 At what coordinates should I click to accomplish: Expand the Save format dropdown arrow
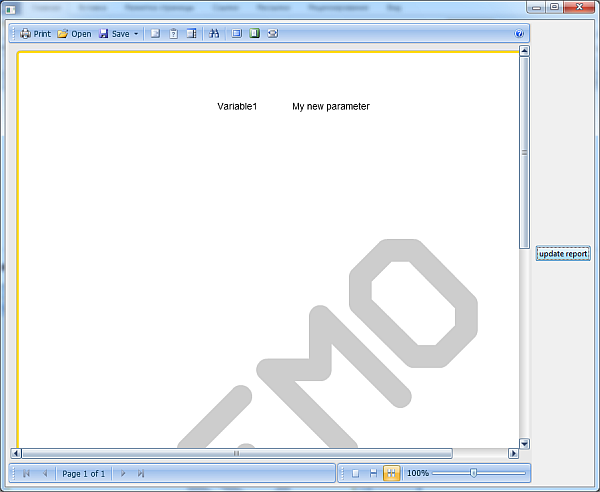[136, 34]
